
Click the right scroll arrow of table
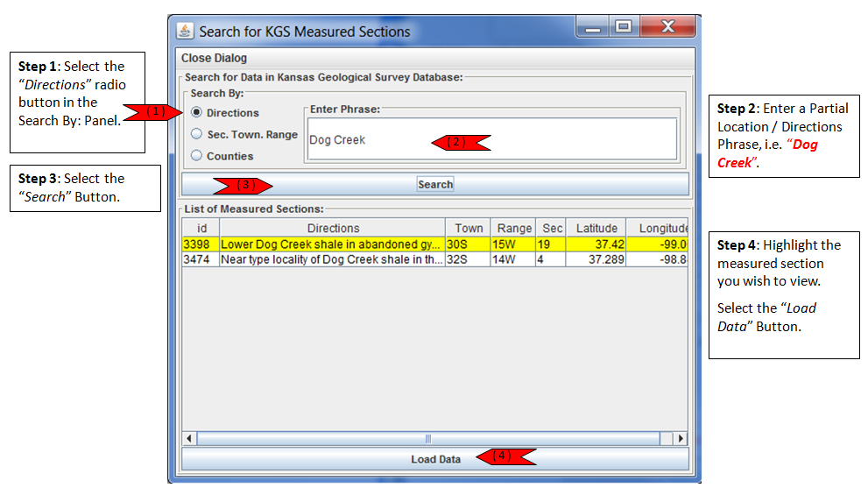click(x=681, y=439)
